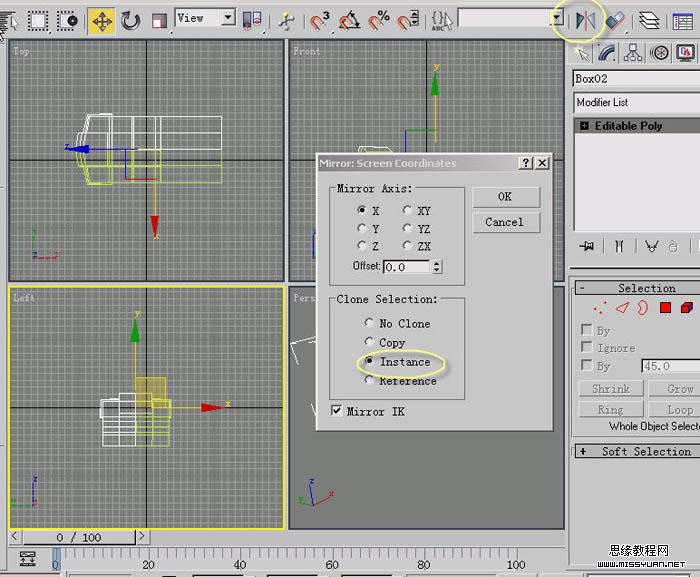Toggle the 3D Snaps button
Image resolution: width=700 pixels, height=577 pixels.
coord(320,21)
